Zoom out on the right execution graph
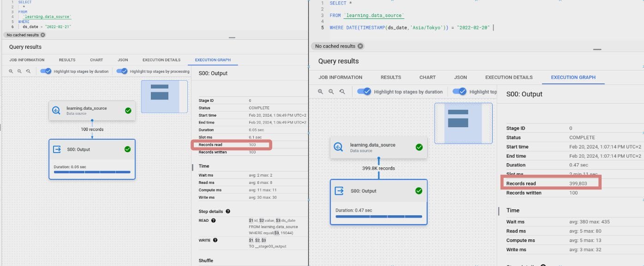This screenshot has width=644, height=266. pos(331,92)
